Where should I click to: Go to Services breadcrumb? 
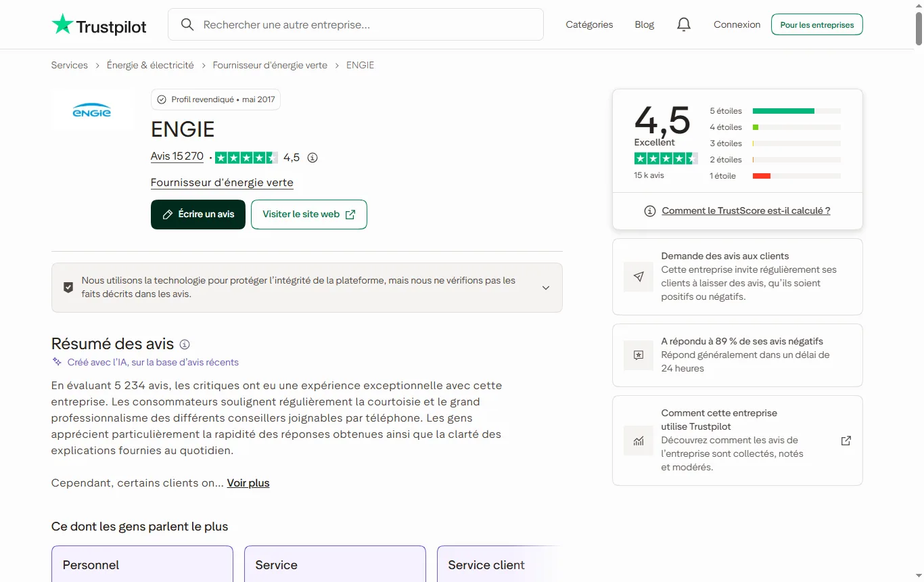[70, 66]
